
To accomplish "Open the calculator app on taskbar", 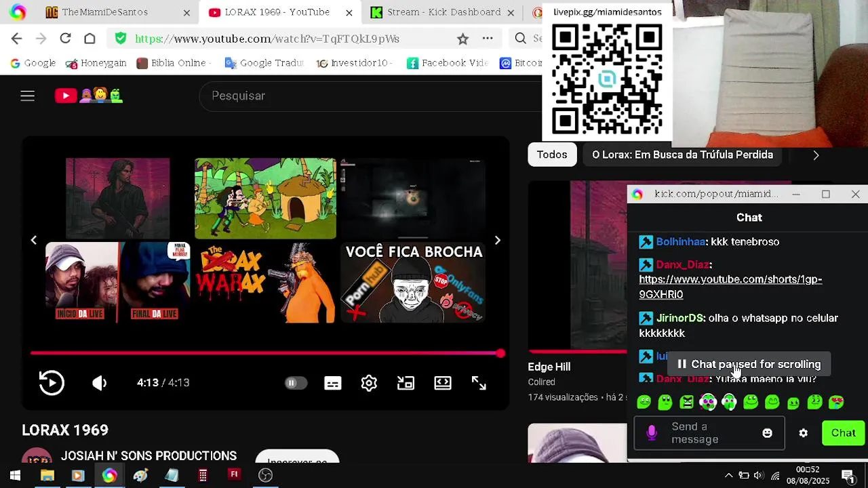I will pyautogui.click(x=203, y=476).
